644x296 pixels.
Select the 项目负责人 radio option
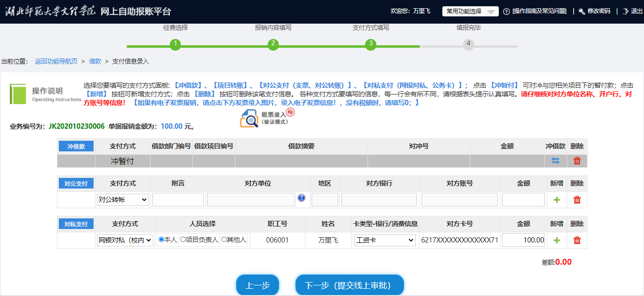coord(183,240)
